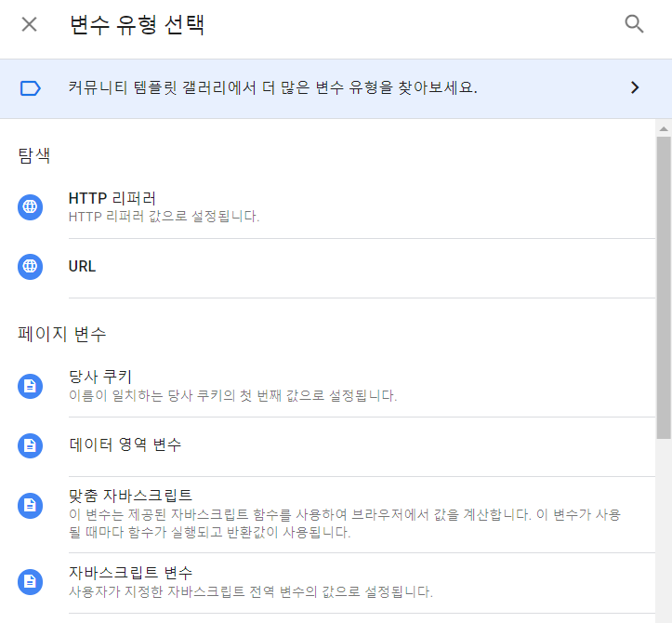Click the 탐색 section heading

34,155
